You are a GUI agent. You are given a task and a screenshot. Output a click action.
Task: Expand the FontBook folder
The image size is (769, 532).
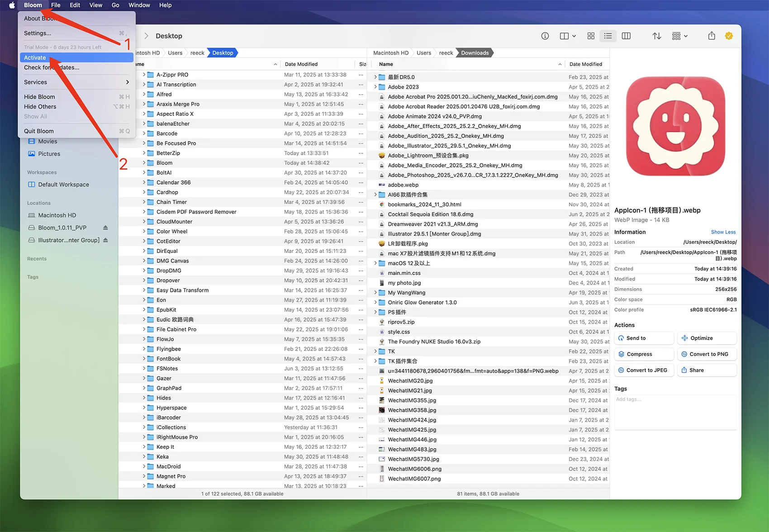point(144,359)
